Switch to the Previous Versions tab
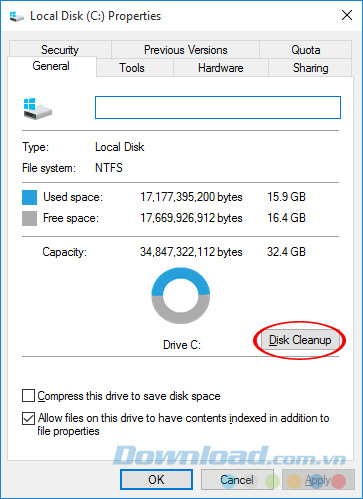Screen dimensions: 363x499 pyautogui.click(x=186, y=49)
